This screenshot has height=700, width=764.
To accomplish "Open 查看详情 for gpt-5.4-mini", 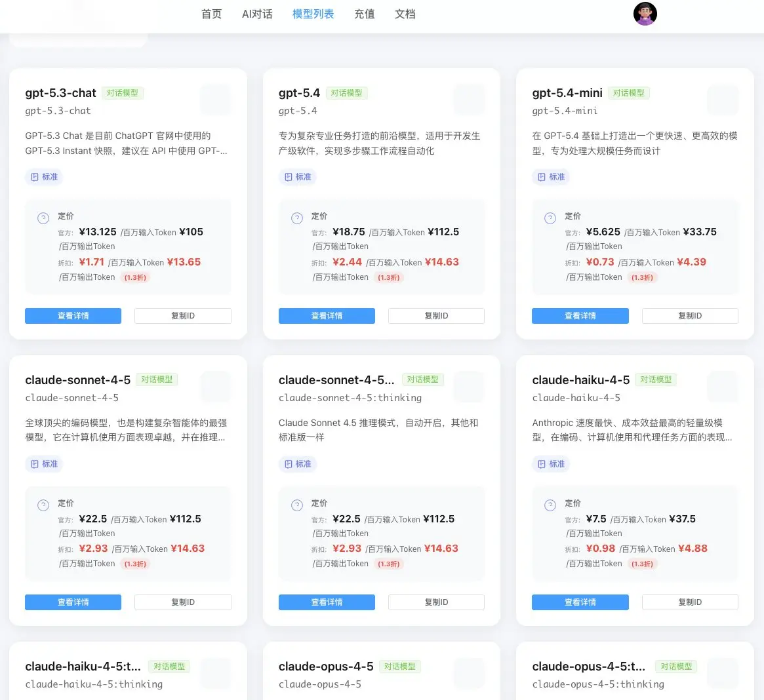I will click(580, 316).
